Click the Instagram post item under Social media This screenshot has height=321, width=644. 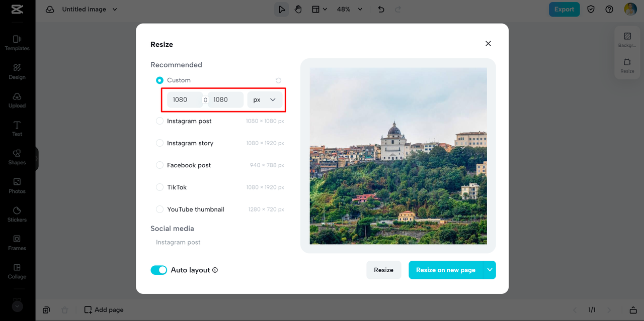pyautogui.click(x=178, y=242)
